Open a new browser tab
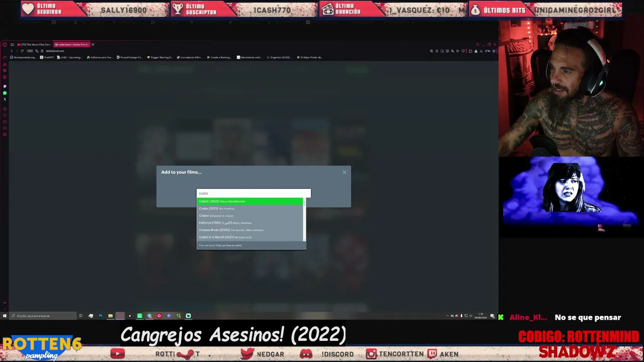644x362 pixels. click(93, 45)
